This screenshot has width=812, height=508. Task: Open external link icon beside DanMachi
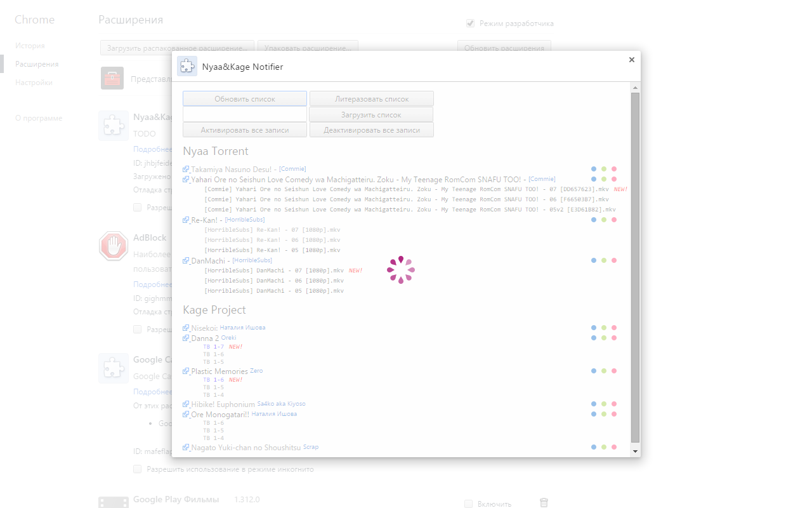pyautogui.click(x=186, y=261)
